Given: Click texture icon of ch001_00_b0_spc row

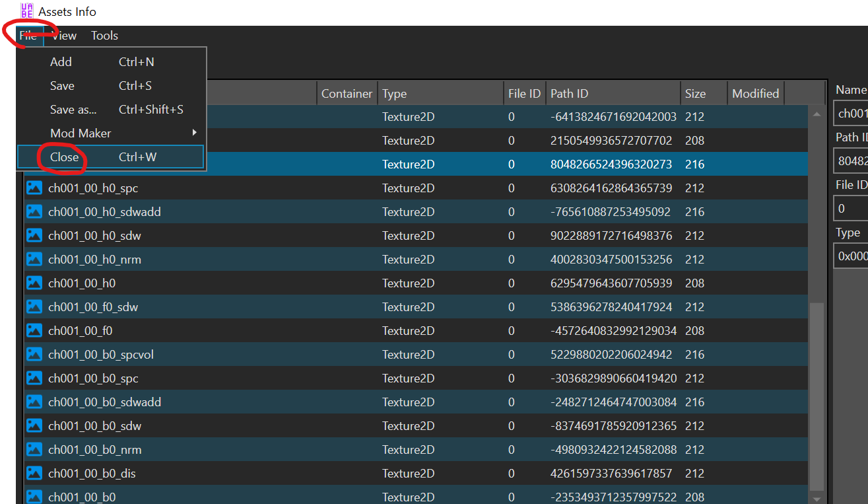Looking at the screenshot, I should [x=34, y=378].
